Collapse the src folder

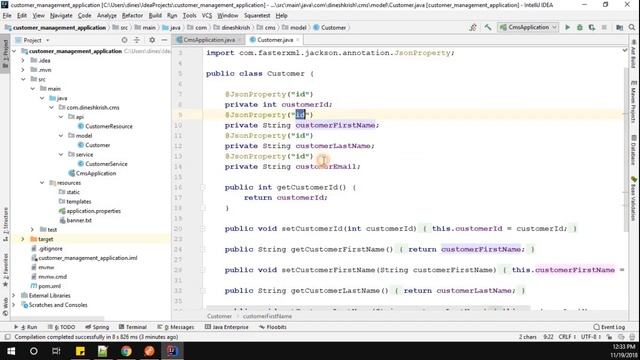click(23, 79)
